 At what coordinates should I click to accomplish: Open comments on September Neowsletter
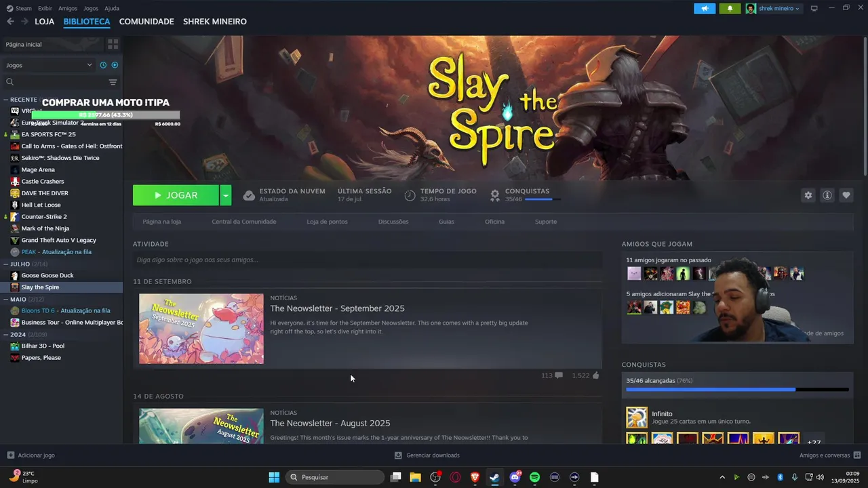[558, 375]
